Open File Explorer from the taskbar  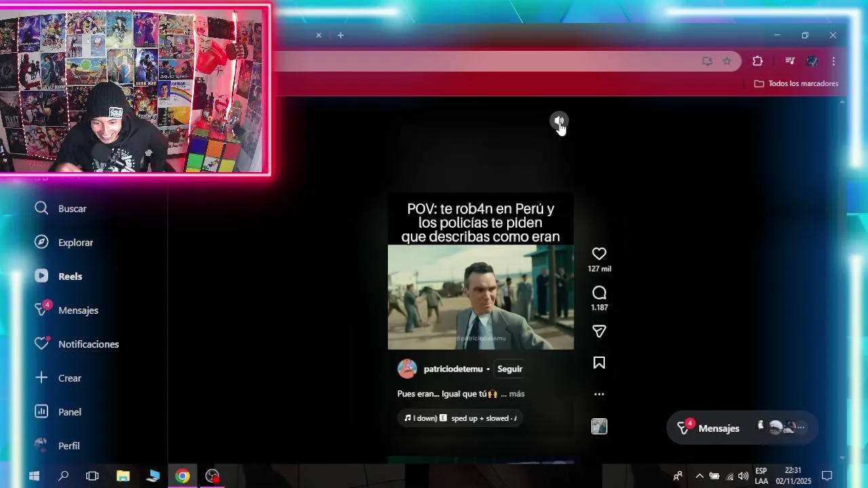coord(123,476)
